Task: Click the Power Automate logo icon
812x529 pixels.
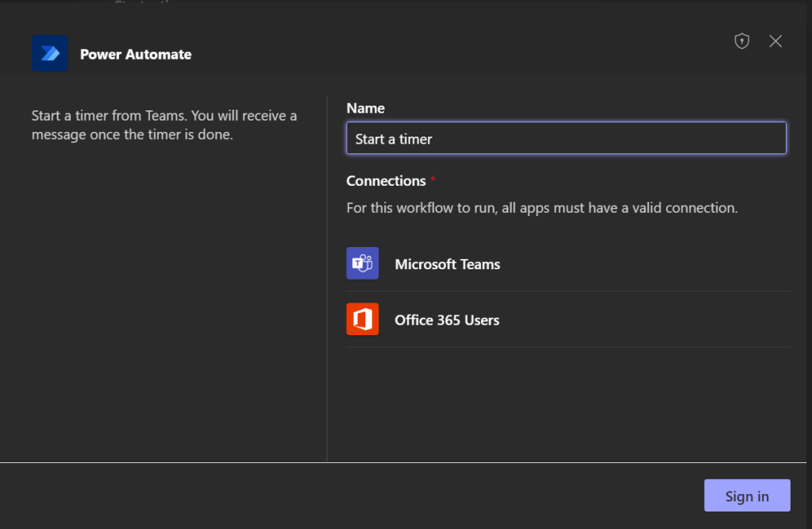Action: pyautogui.click(x=49, y=54)
